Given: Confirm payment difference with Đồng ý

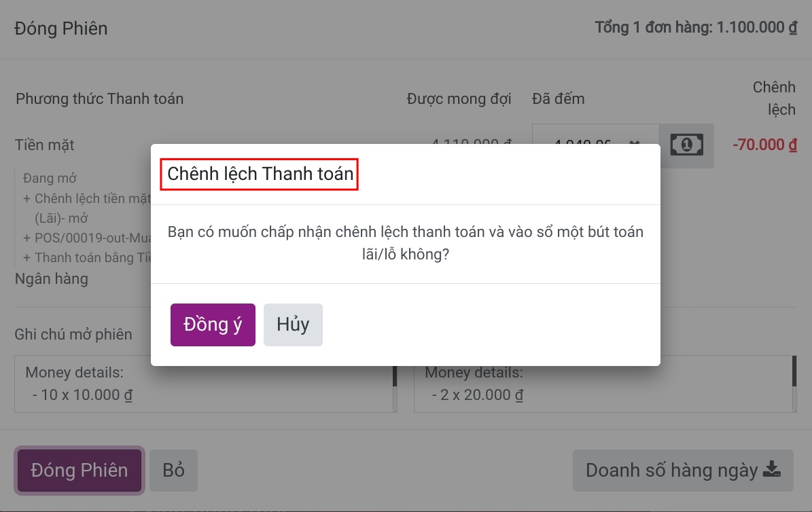Looking at the screenshot, I should pos(213,324).
